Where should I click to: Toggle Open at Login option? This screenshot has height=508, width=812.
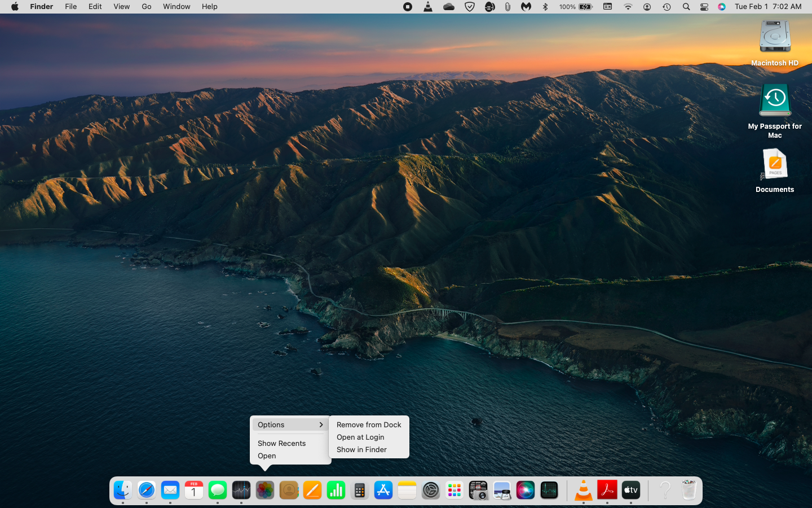[360, 437]
